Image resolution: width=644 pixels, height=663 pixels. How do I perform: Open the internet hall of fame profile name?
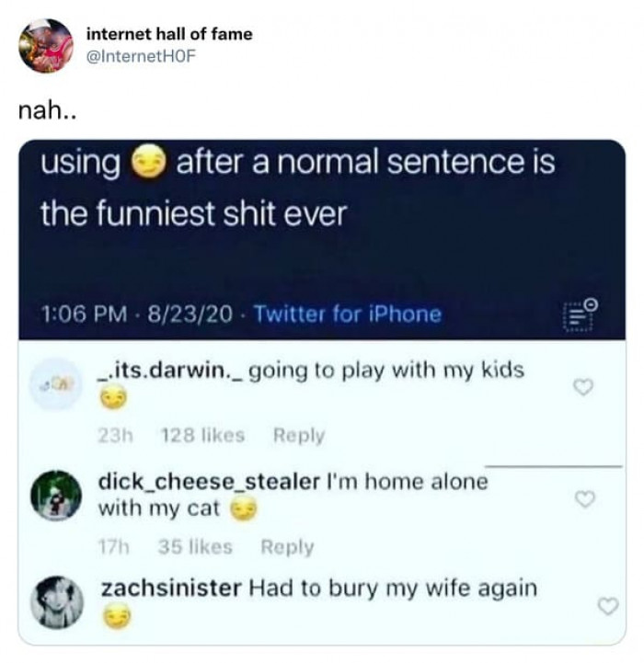tap(168, 34)
